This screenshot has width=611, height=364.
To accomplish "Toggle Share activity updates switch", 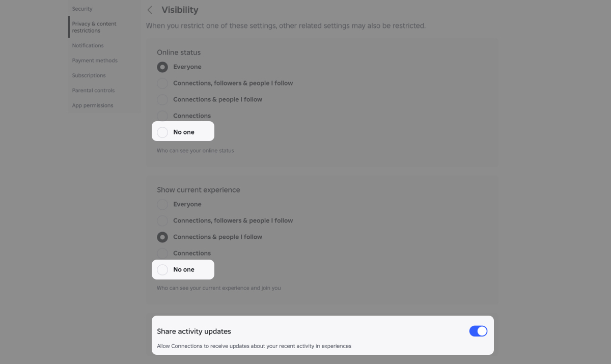I will click(478, 331).
